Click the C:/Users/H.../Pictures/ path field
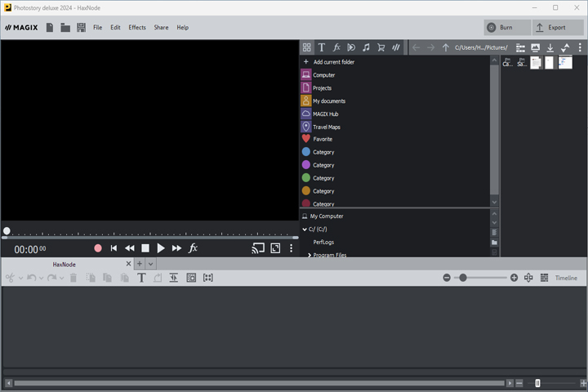 (x=481, y=47)
